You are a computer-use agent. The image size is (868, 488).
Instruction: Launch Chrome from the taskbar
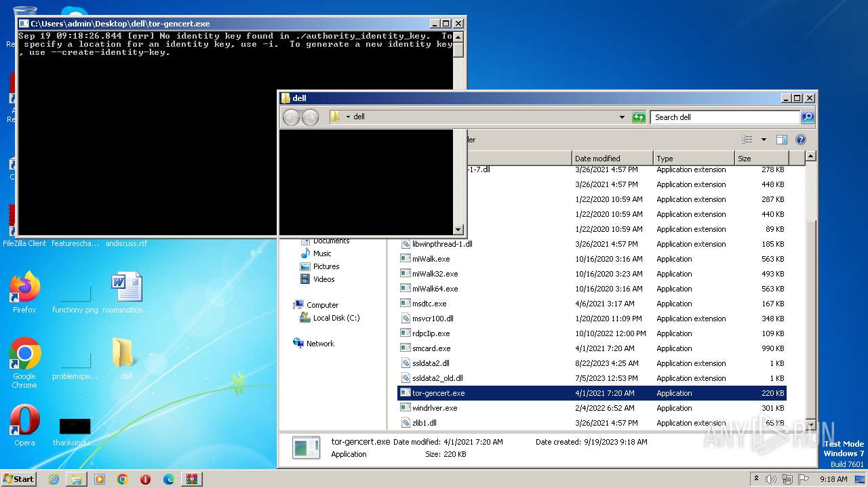tap(123, 479)
